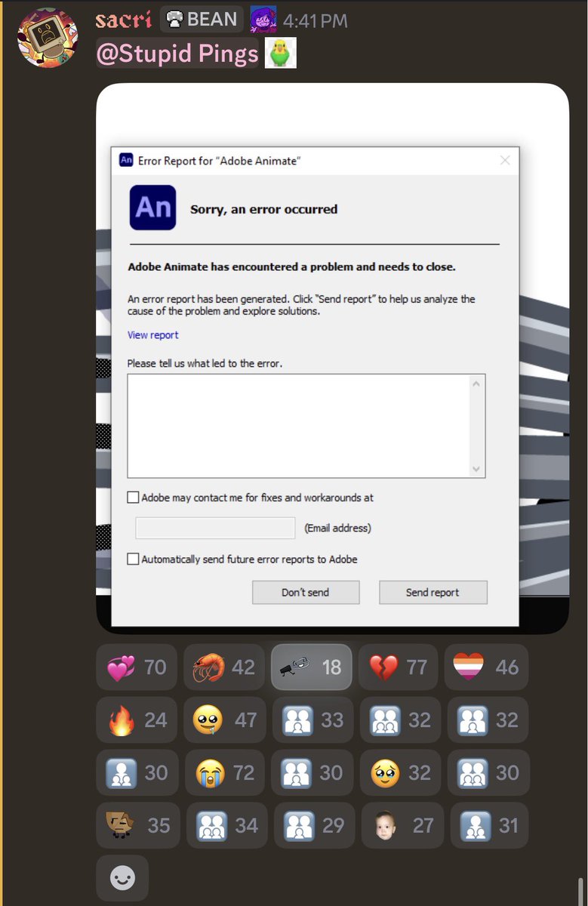Click the Send report button
Viewport: 588px width, 906px height.
click(x=433, y=593)
